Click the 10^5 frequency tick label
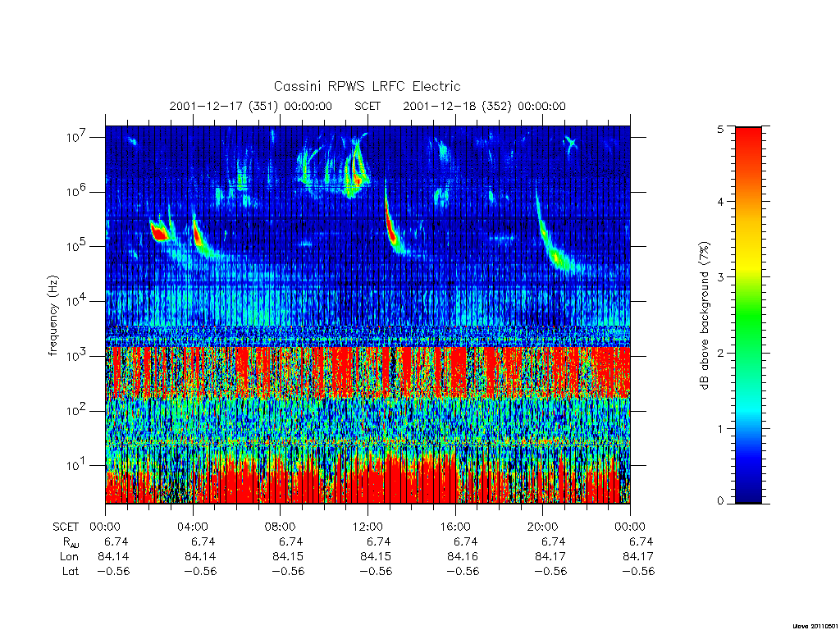Image resolution: width=840 pixels, height=630 pixels. coord(77,246)
